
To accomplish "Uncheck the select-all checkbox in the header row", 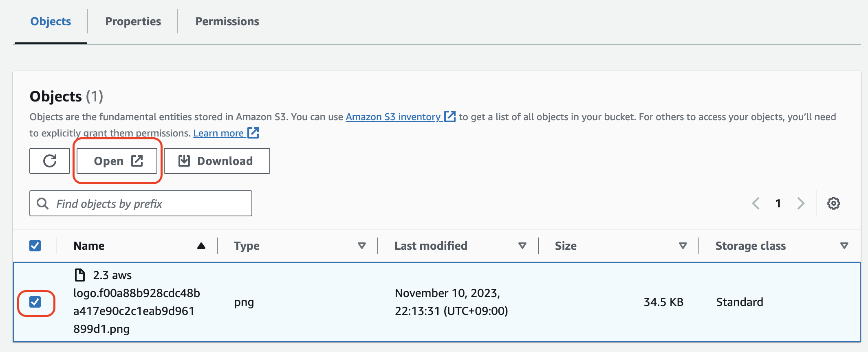I will 35,245.
